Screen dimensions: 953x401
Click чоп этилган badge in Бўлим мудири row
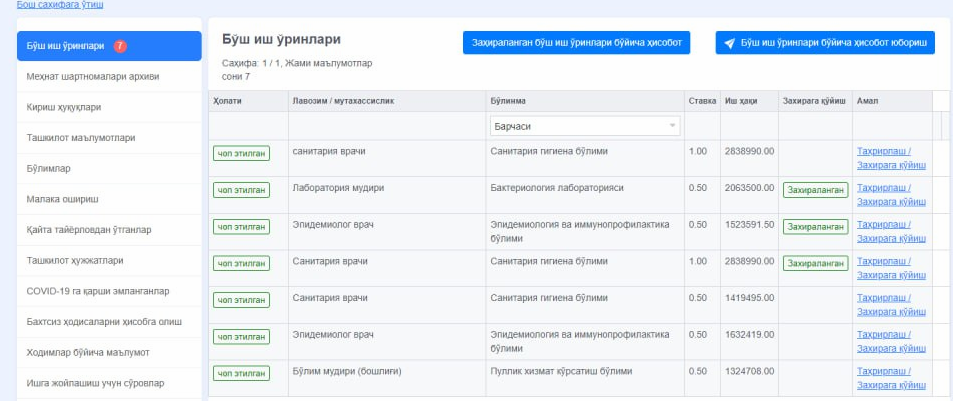tap(241, 373)
